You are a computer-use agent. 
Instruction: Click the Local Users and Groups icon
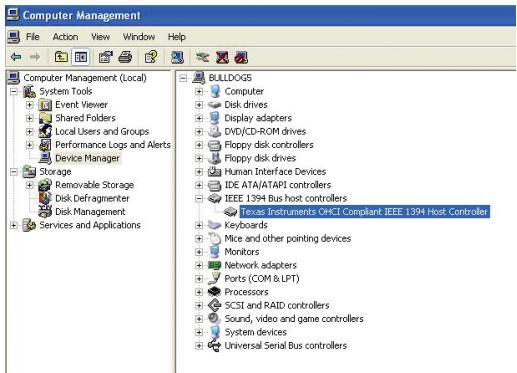(45, 131)
